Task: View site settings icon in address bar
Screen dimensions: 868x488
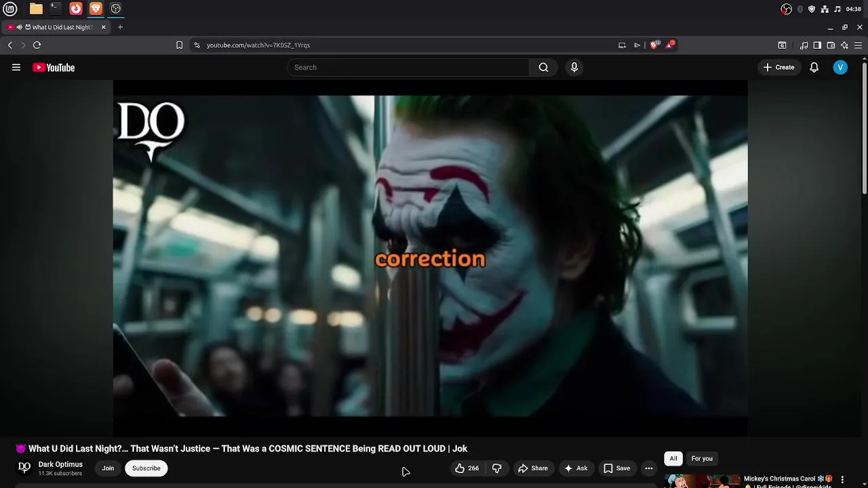Action: click(x=197, y=45)
